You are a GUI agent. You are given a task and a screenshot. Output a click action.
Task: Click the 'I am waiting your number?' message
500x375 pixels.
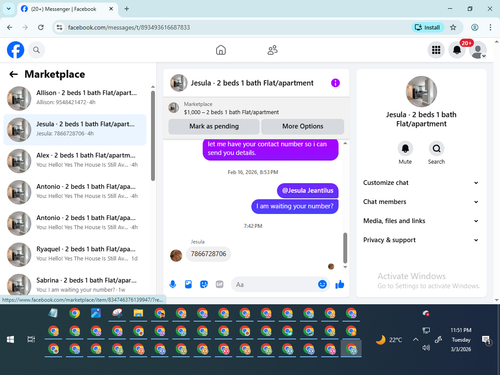pos(295,206)
